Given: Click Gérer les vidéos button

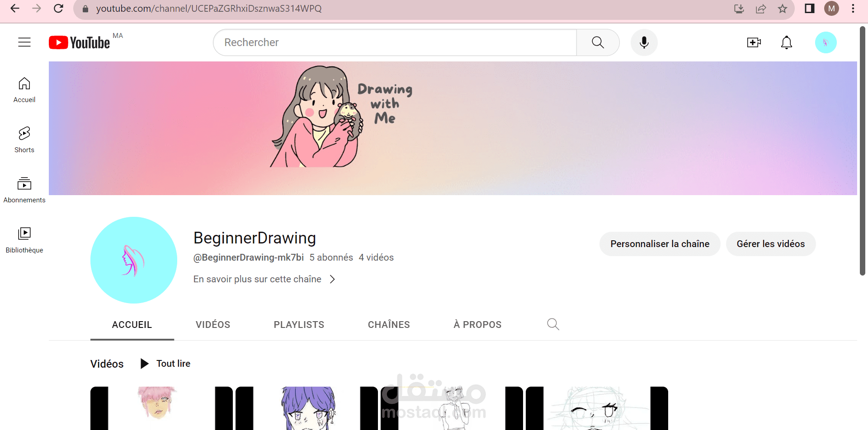Looking at the screenshot, I should (771, 244).
